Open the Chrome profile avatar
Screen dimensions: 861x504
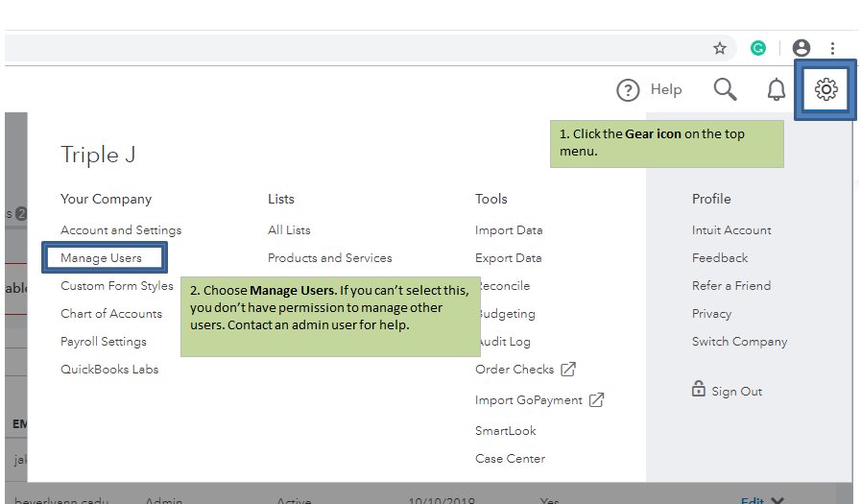[801, 48]
